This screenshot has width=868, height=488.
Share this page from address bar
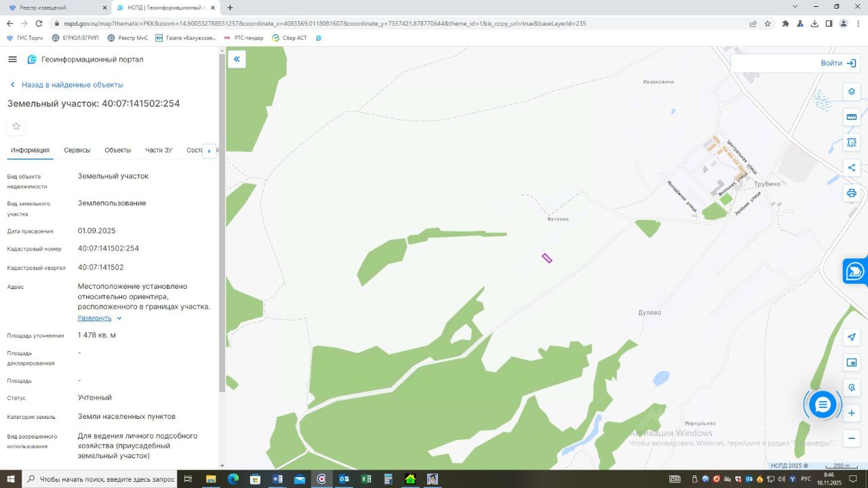click(753, 23)
